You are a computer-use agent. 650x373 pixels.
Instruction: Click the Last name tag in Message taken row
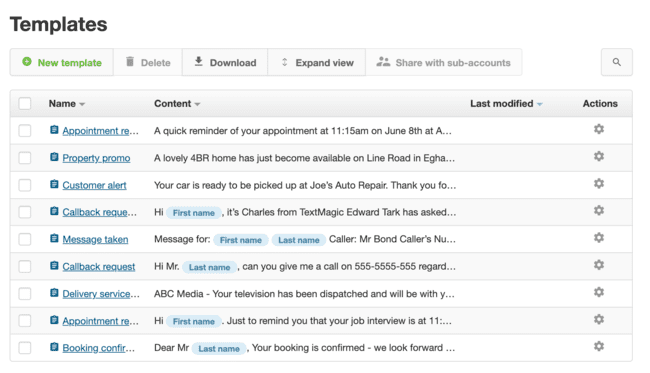(x=299, y=240)
